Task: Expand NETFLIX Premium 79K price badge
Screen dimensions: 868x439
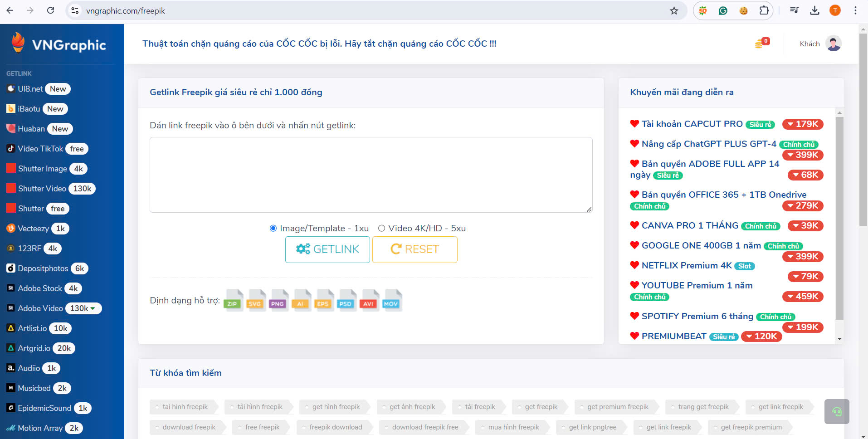Action: (805, 277)
